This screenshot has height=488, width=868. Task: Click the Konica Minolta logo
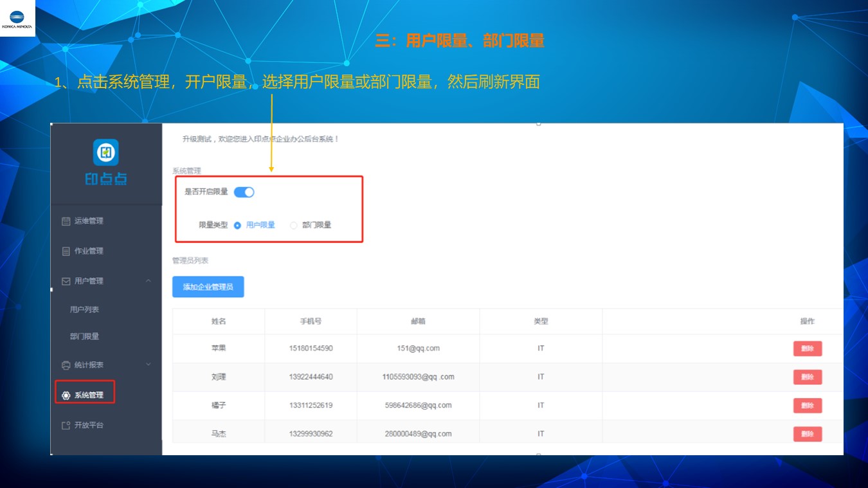coord(17,18)
